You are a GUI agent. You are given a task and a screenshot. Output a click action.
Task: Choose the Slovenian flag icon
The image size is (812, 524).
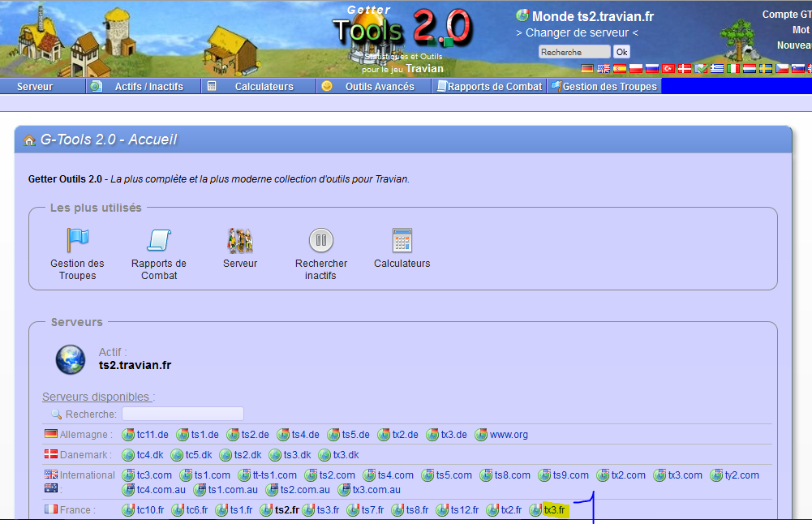tap(798, 68)
